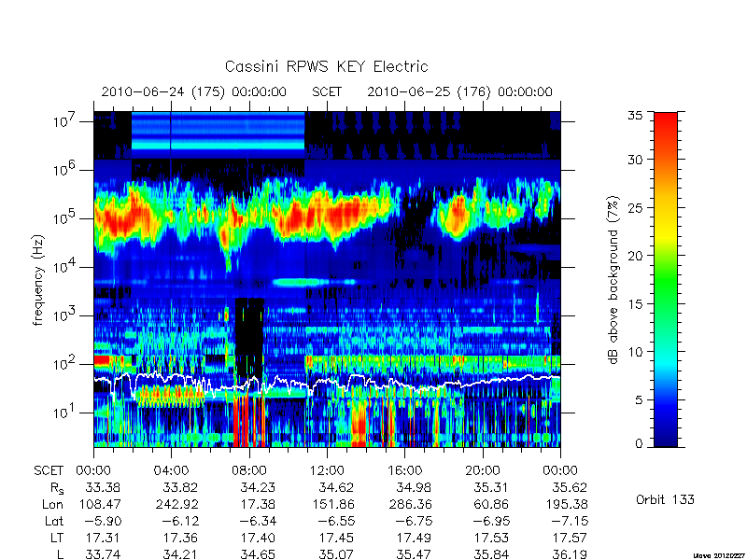The width and height of the screenshot is (747, 560).
Task: Click the Rs value 33.38
Action: (103, 487)
